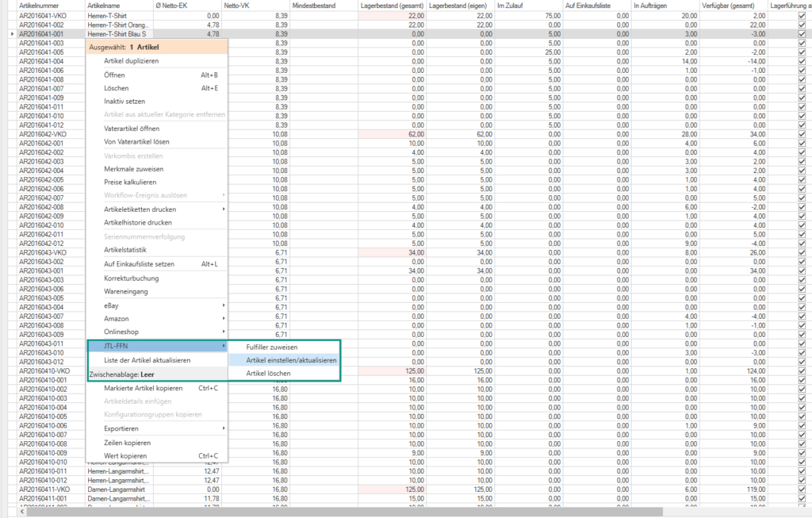Select Artikel duplizieren from context menu
The height and width of the screenshot is (518, 812).
(x=132, y=61)
